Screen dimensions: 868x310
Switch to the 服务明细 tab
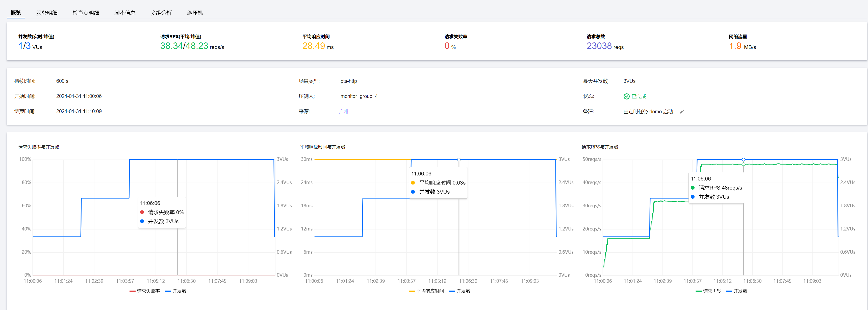(x=47, y=13)
